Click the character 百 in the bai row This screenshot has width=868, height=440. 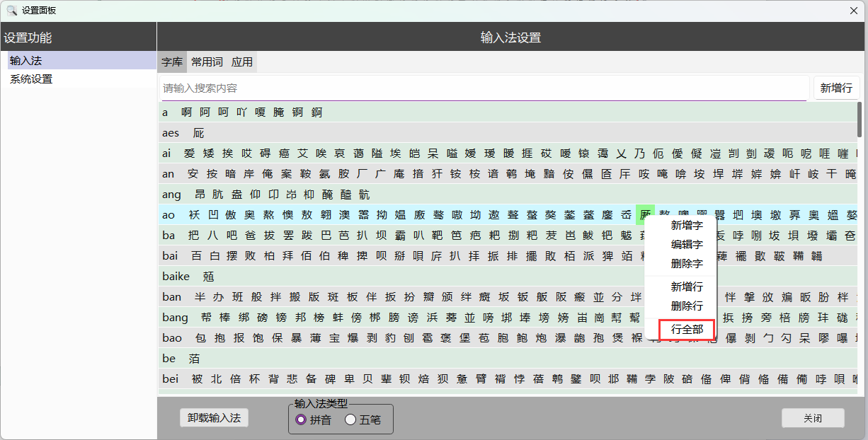pyautogui.click(x=197, y=256)
